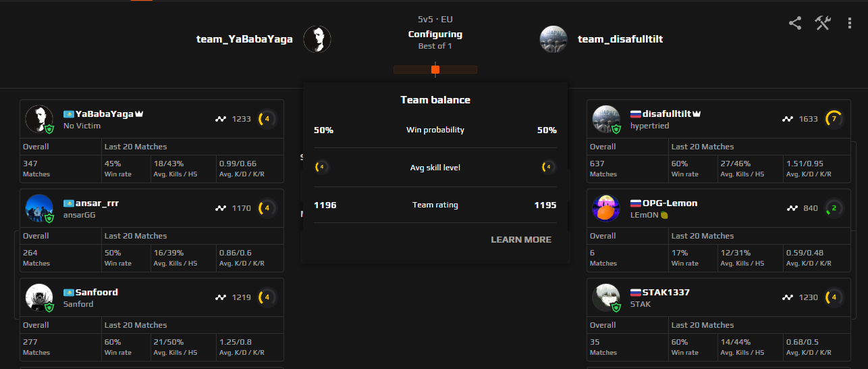Open the match tools (hammer and wrench) icon
868x369 pixels.
tap(822, 23)
